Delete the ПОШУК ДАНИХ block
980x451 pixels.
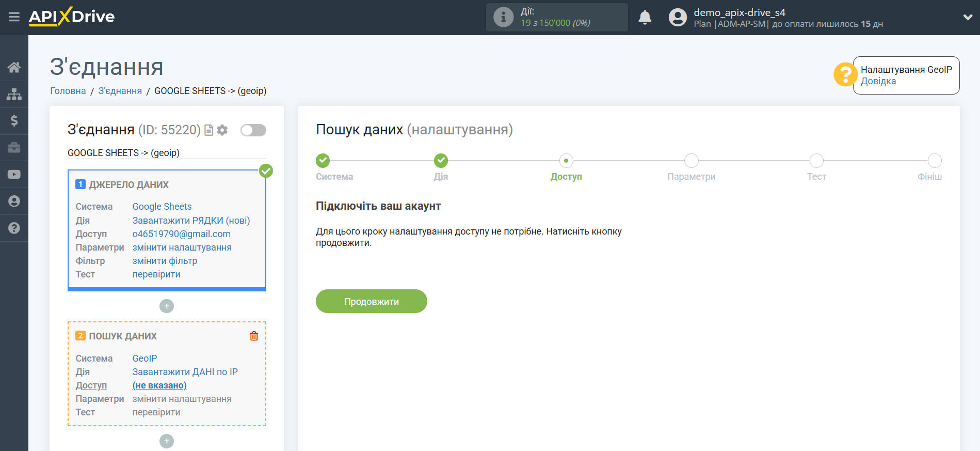[254, 336]
